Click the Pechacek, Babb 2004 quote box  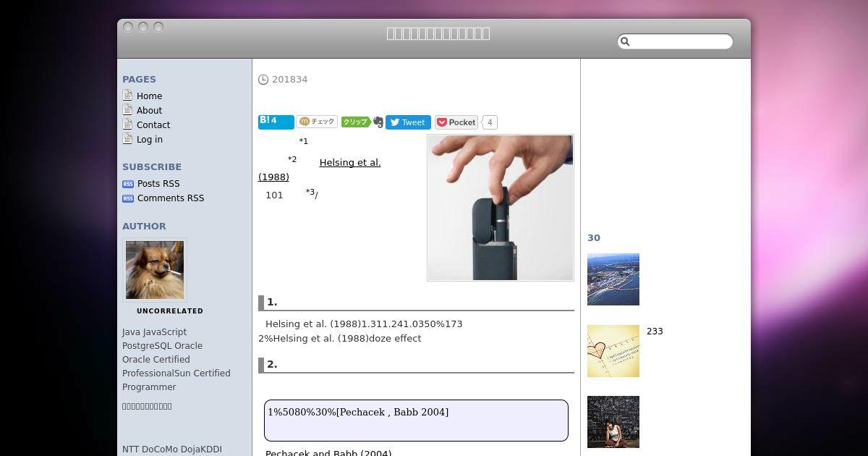(x=416, y=421)
